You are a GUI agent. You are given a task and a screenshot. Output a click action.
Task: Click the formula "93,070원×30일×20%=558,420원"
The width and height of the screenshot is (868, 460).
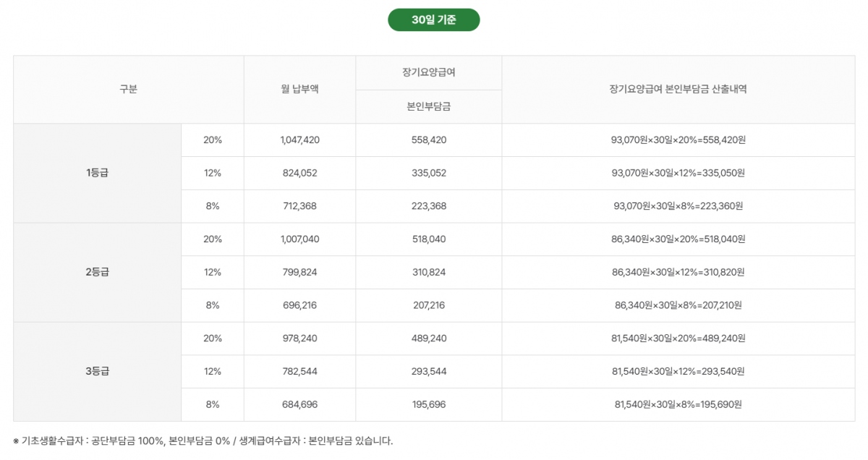click(x=678, y=140)
